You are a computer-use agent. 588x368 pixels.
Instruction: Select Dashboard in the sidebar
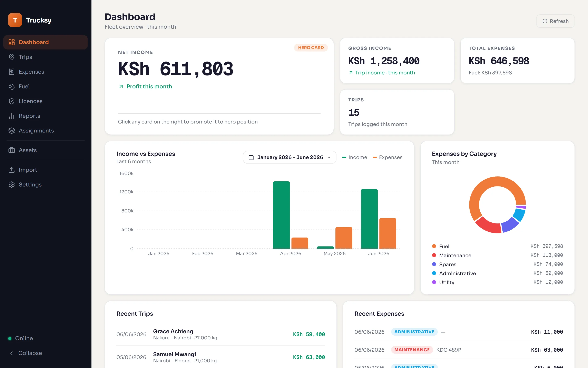click(46, 42)
